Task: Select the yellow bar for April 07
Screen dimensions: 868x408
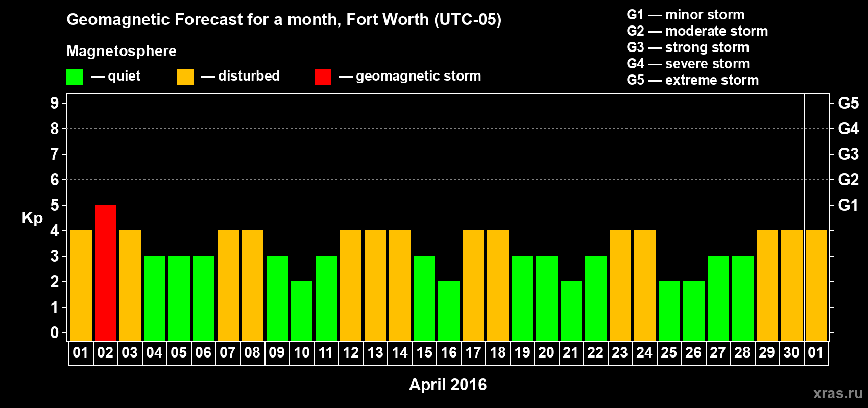Action: tap(228, 285)
